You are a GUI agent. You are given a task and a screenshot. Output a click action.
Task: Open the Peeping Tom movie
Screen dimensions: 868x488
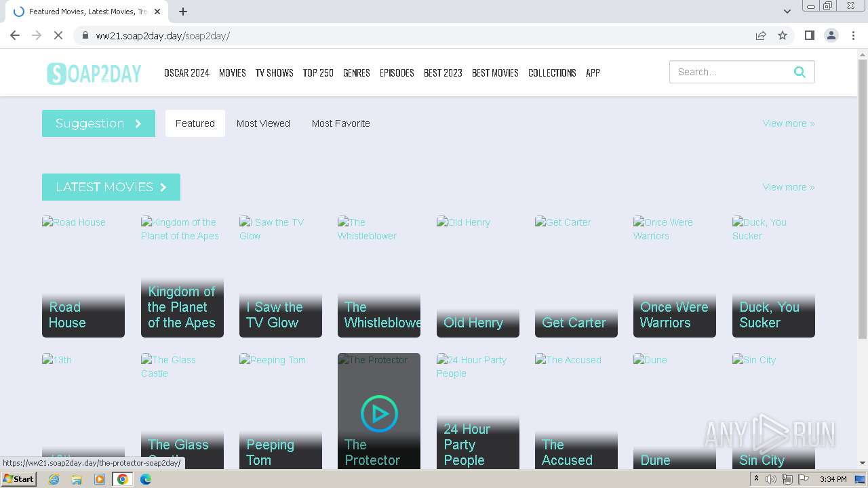tap(281, 411)
